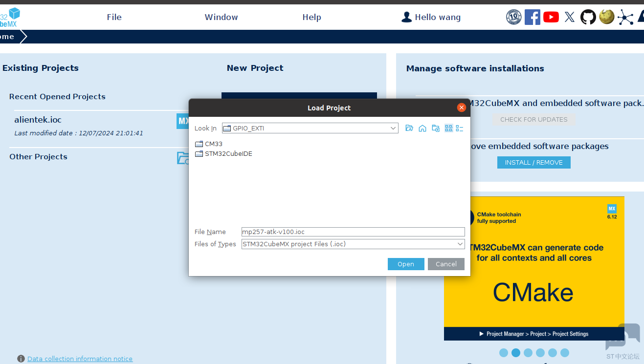This screenshot has height=364, width=644.
Task: Click the Recent Opened Projects heading
Action: tap(57, 97)
